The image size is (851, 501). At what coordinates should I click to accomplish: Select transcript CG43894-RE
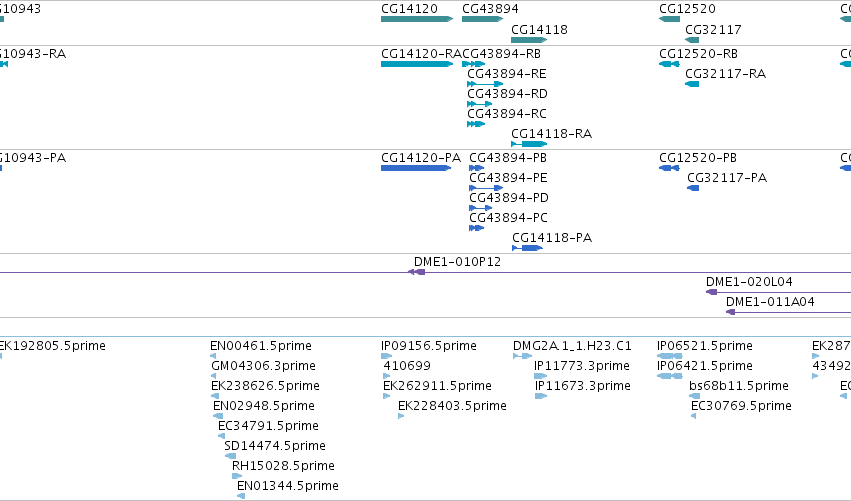coord(485,84)
